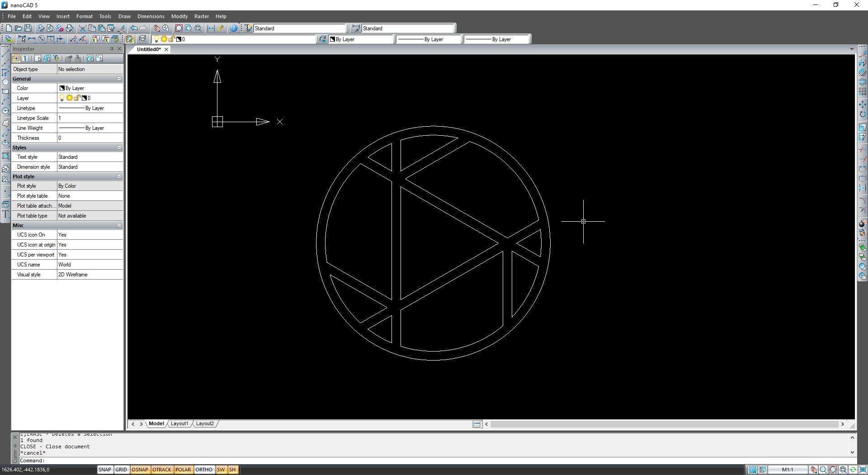Collapse the Misc section in Inspector
This screenshot has width=868, height=475.
[x=119, y=225]
